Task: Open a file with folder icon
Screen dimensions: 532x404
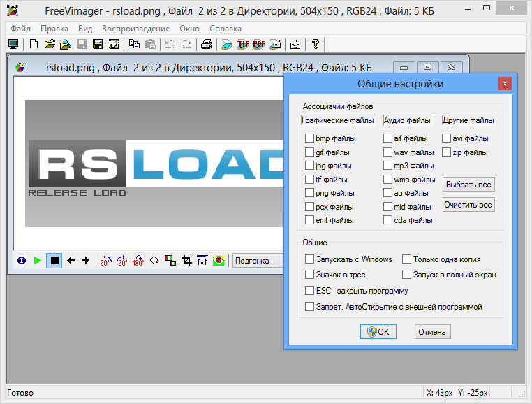Action: pos(50,44)
